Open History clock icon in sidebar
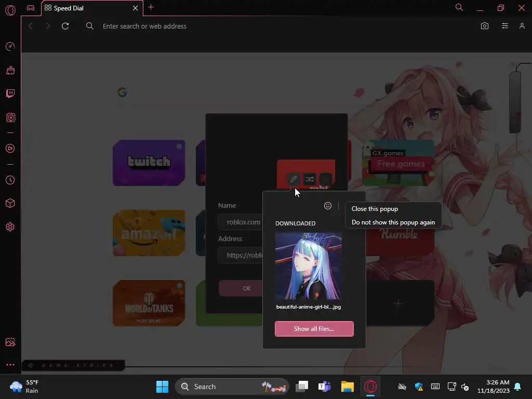This screenshot has height=399, width=532. (x=10, y=180)
